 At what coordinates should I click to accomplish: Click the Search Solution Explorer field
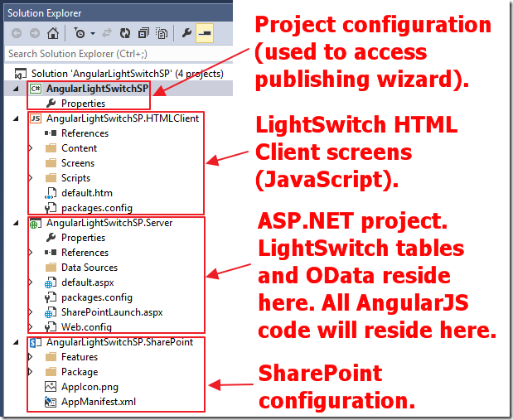[119, 54]
